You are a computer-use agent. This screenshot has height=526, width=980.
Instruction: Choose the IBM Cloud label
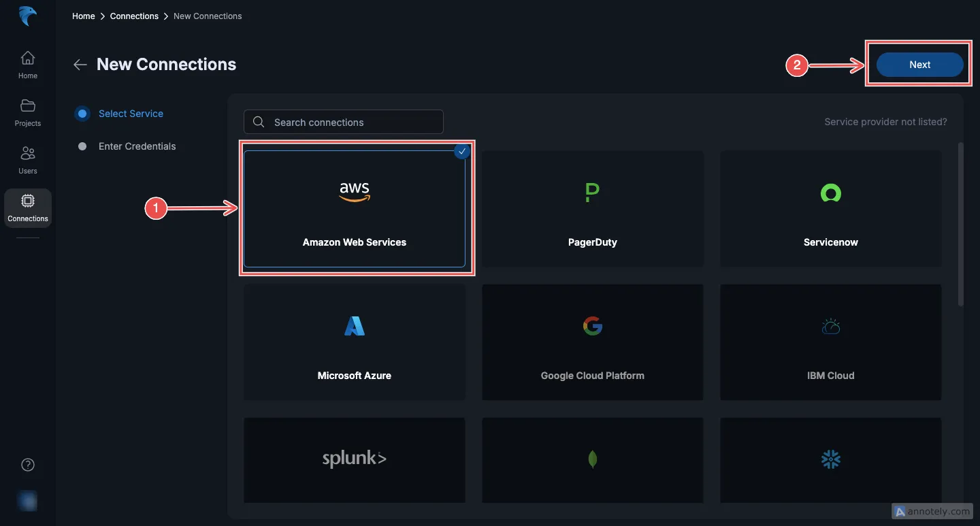[x=831, y=376]
